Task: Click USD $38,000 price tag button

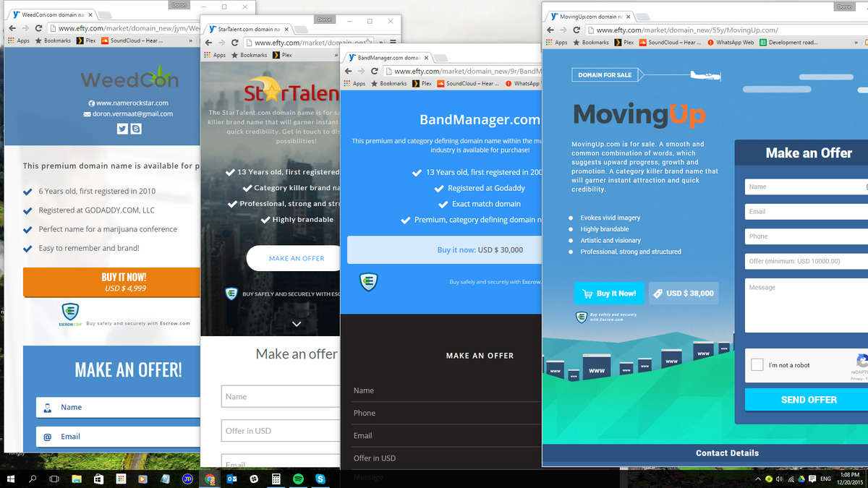Action: click(x=684, y=294)
